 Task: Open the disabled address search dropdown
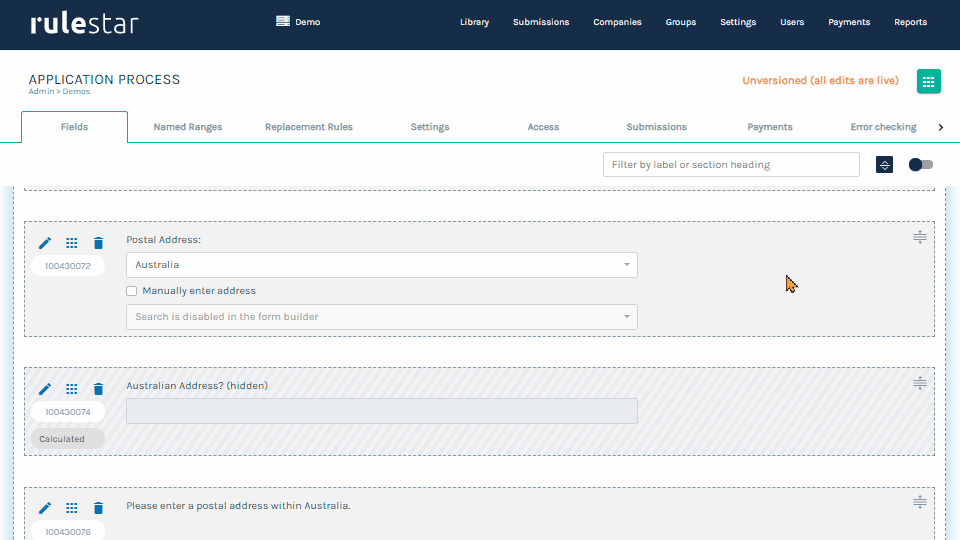pos(381,317)
